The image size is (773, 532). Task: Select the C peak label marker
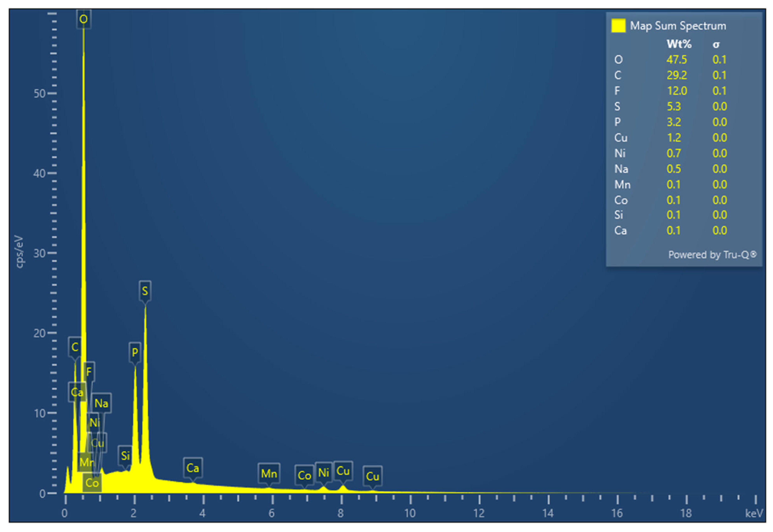75,347
